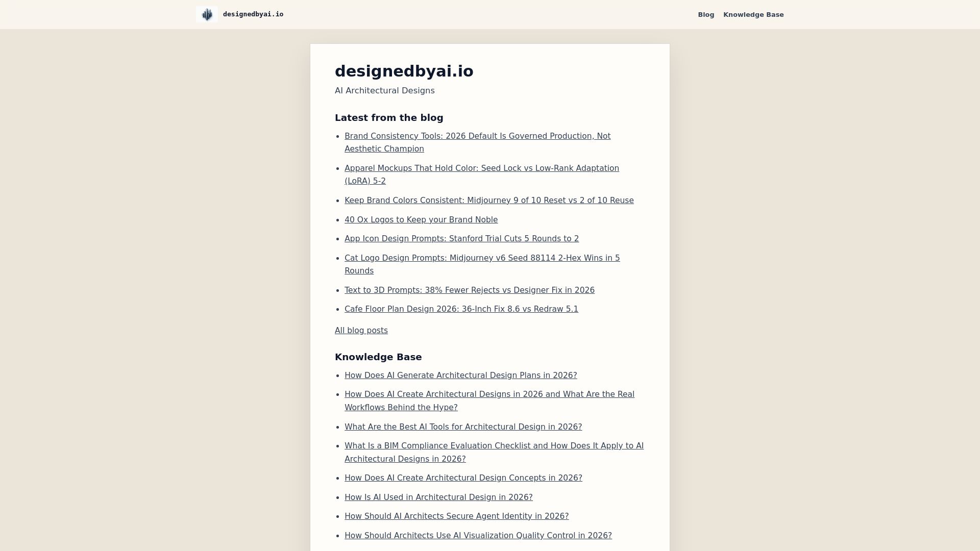This screenshot has width=980, height=551.
Task: Open the Knowledge Base menu item
Action: pos(753,15)
